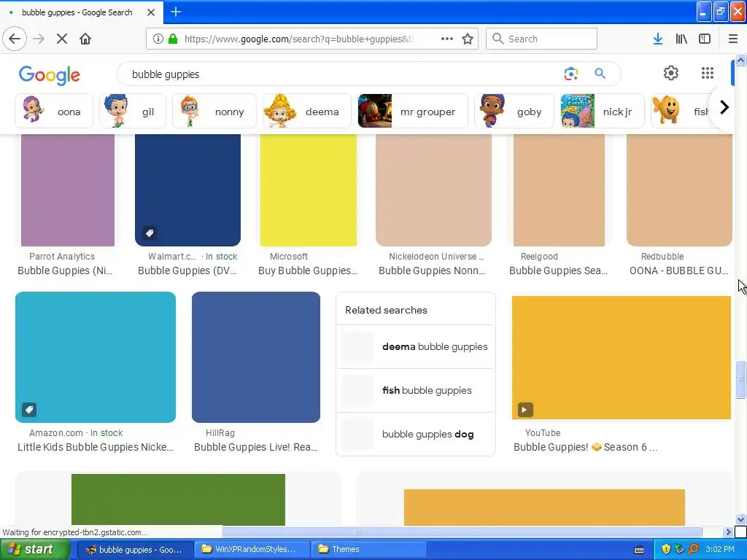The width and height of the screenshot is (747, 560).
Task: Filter images by the goby chip
Action: point(514,112)
